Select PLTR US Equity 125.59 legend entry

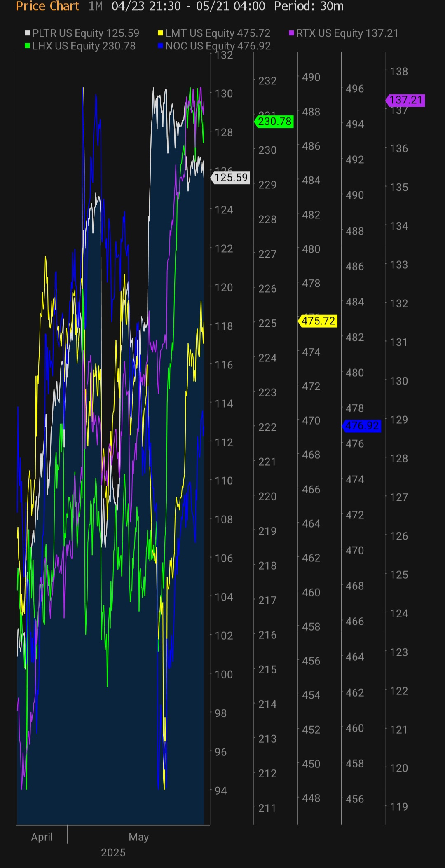[82, 33]
